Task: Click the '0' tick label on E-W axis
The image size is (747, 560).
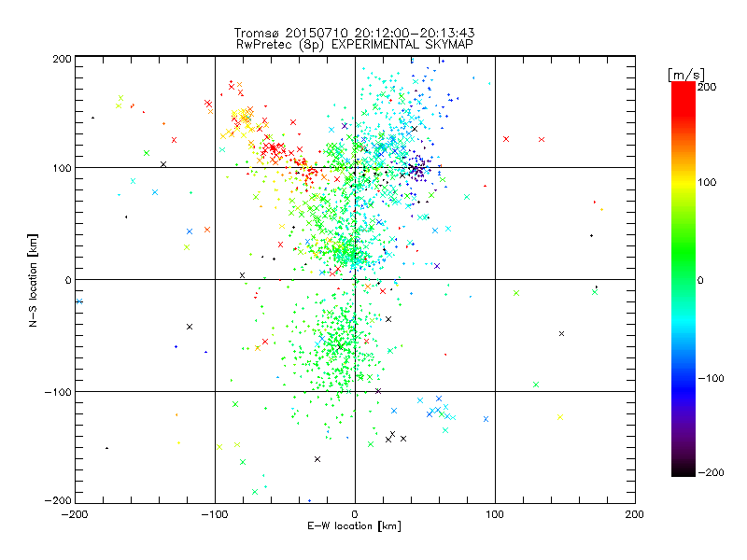Action: pyautogui.click(x=355, y=514)
